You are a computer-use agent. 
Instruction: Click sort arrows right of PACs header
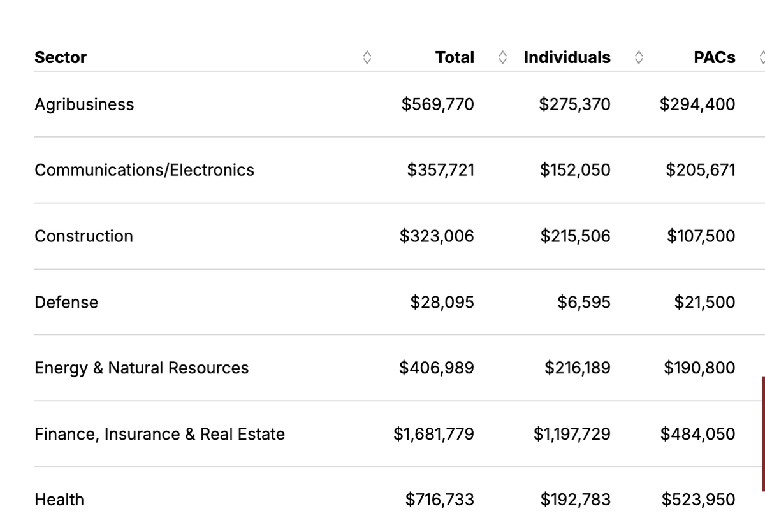762,58
